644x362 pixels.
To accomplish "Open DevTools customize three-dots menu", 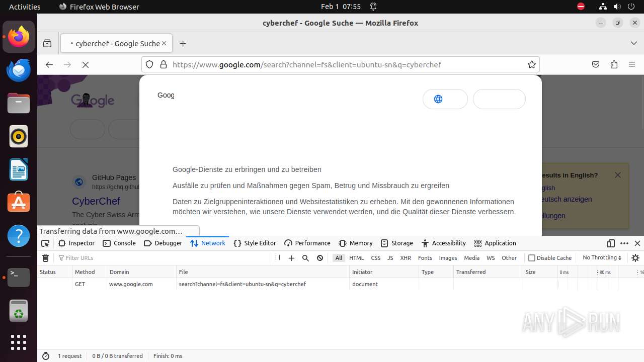I will pyautogui.click(x=624, y=243).
